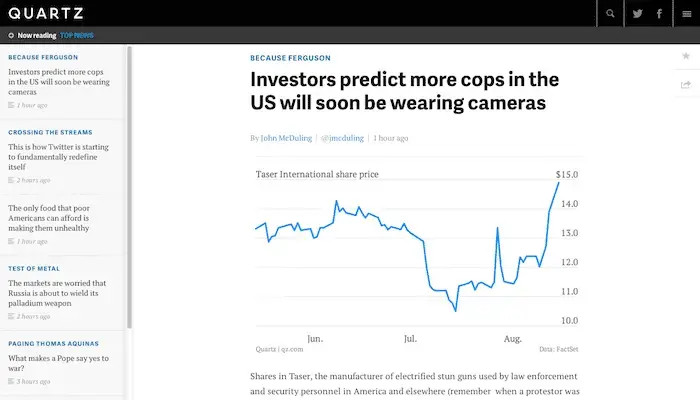
Task: Click author name John McDuling
Action: coord(288,138)
